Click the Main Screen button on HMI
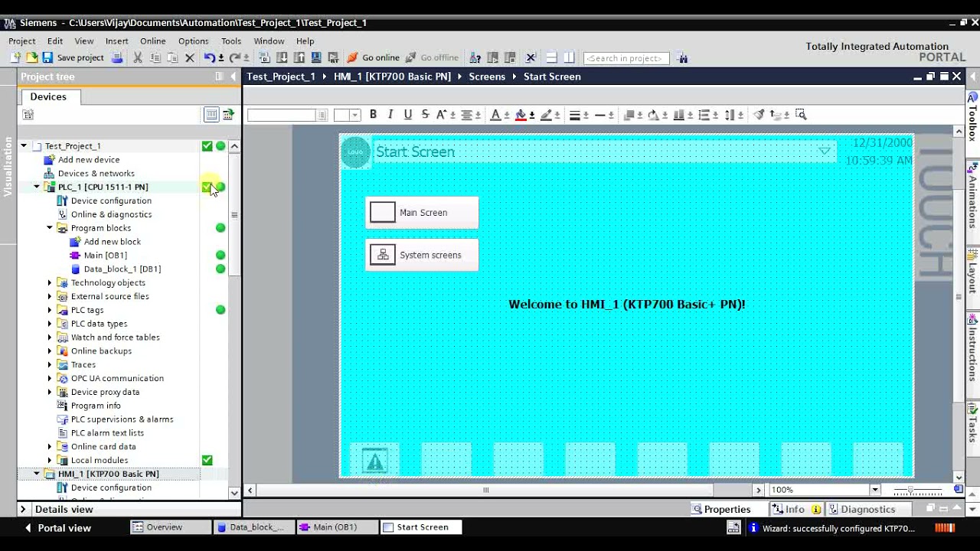The width and height of the screenshot is (980, 551). [x=422, y=213]
